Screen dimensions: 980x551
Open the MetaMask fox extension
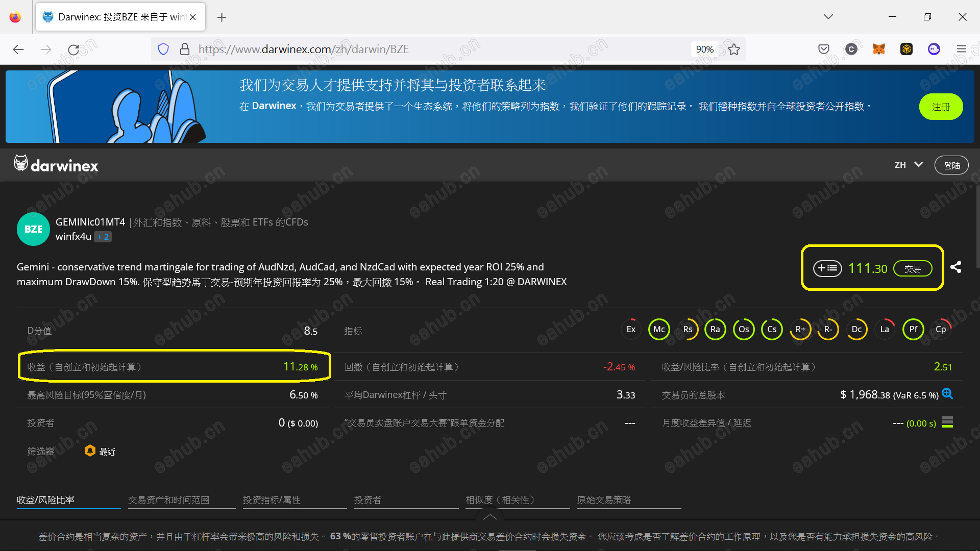879,49
